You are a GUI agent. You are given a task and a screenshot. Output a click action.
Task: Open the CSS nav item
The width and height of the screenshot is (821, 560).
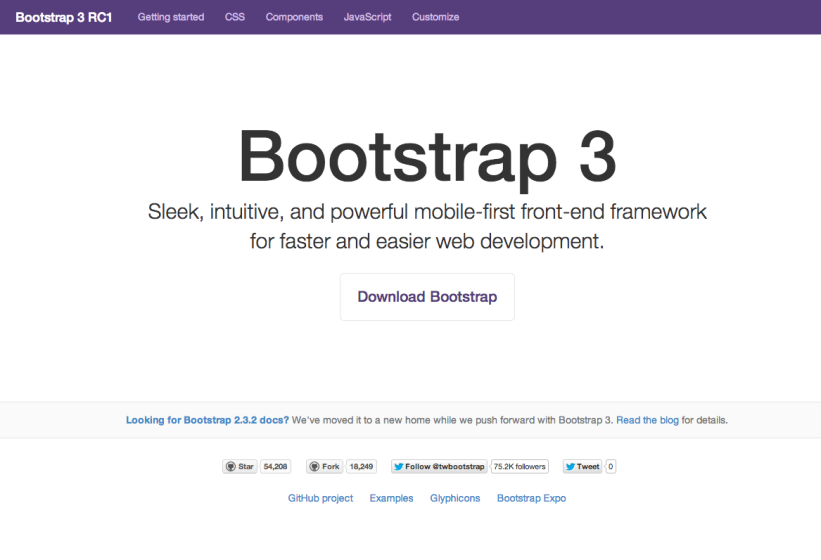coord(235,17)
